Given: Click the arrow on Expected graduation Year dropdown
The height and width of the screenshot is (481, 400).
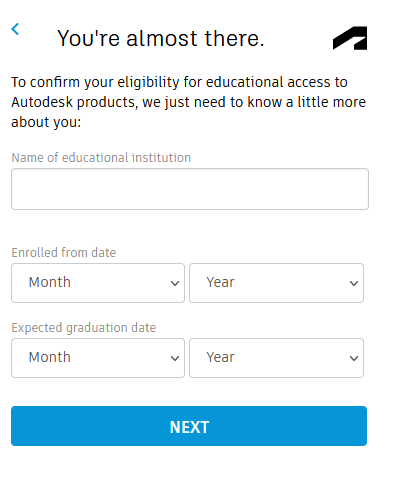Looking at the screenshot, I should pos(354,359).
